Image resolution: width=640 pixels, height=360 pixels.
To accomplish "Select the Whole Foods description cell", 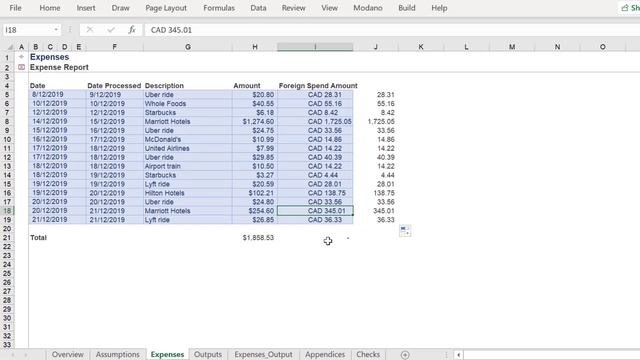I will (188, 104).
